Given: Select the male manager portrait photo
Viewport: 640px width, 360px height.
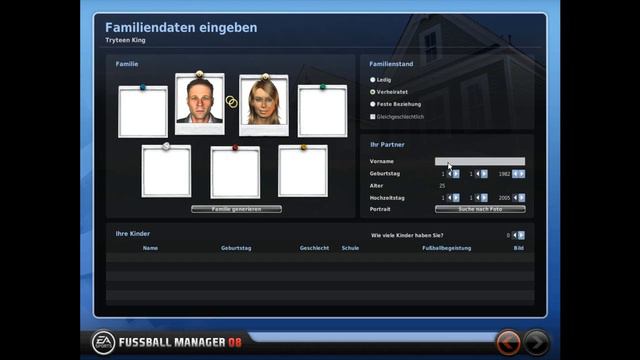Looking at the screenshot, I should pyautogui.click(x=200, y=104).
